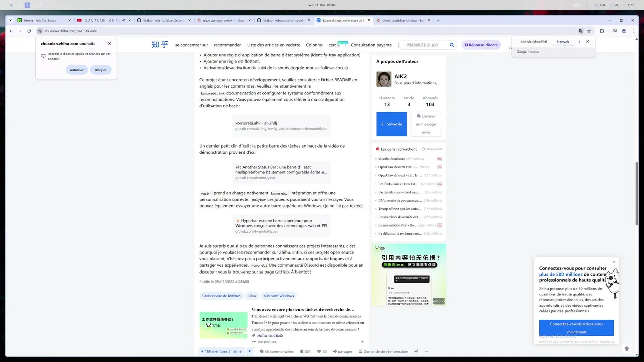Click the AIK2 author avatar
Screen dimensions: 644x362
tap(384, 79)
